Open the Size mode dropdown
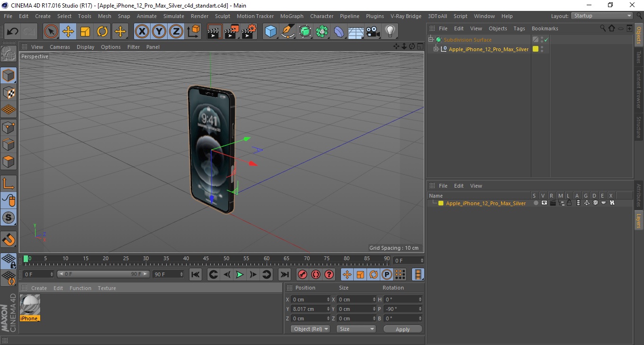Image resolution: width=644 pixels, height=345 pixels. click(356, 329)
